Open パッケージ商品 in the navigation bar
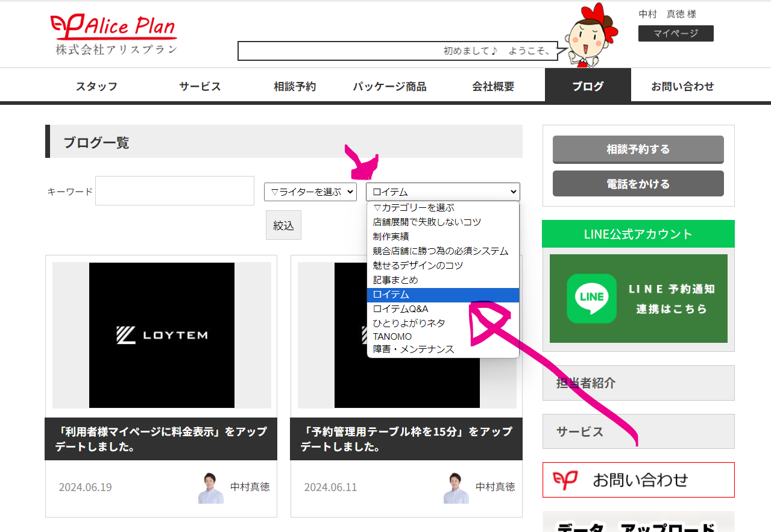Screen dimensions: 771x532 point(389,86)
